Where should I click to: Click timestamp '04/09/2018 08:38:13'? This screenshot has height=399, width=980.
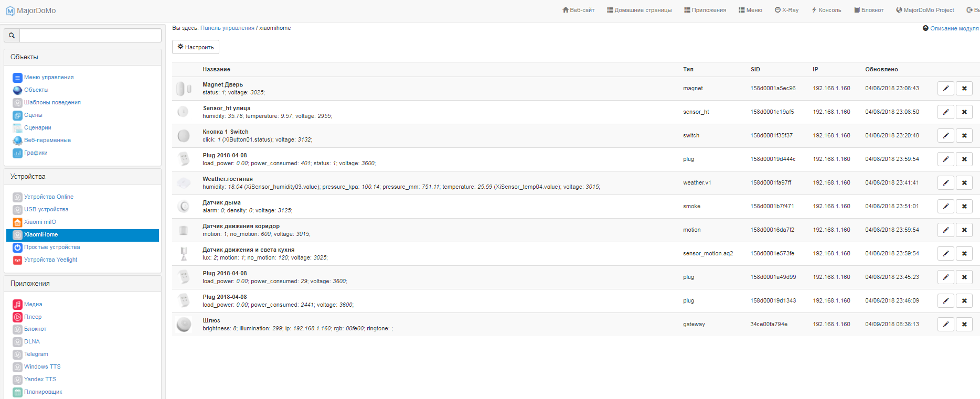click(x=892, y=325)
